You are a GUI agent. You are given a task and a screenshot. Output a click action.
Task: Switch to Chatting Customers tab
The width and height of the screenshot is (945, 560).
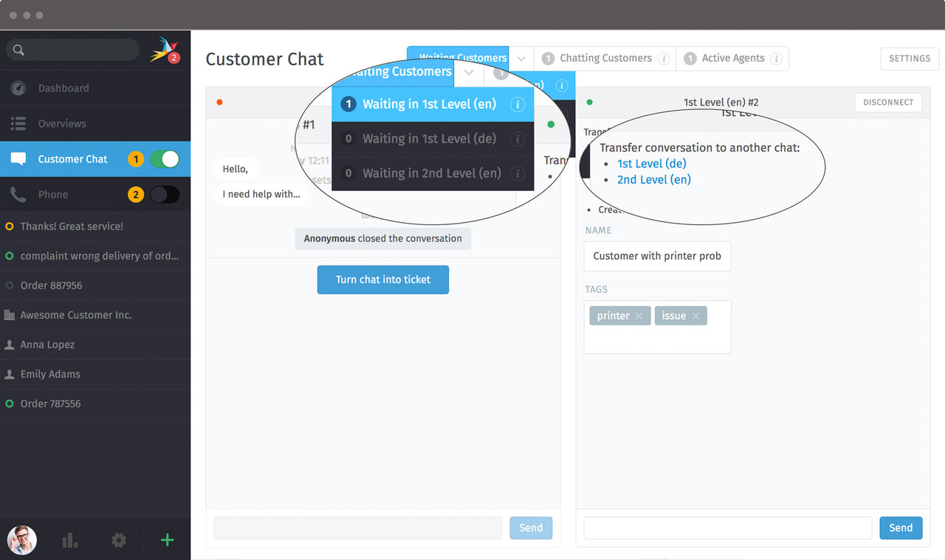coord(605,58)
